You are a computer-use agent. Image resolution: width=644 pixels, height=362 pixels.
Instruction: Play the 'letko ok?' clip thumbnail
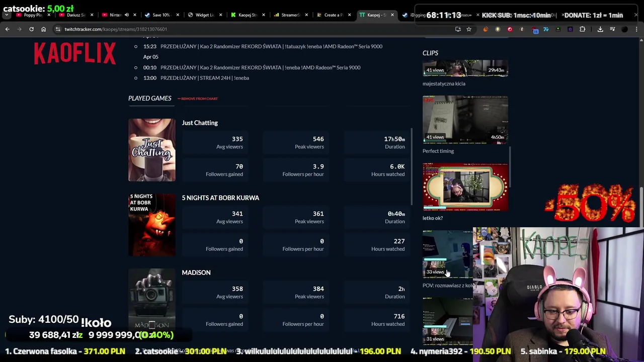465,187
